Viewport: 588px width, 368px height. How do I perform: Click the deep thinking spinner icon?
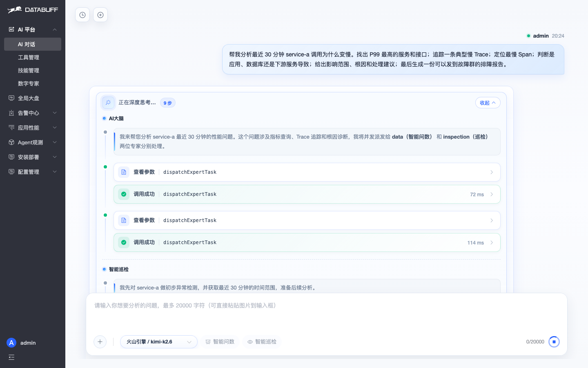tap(108, 103)
